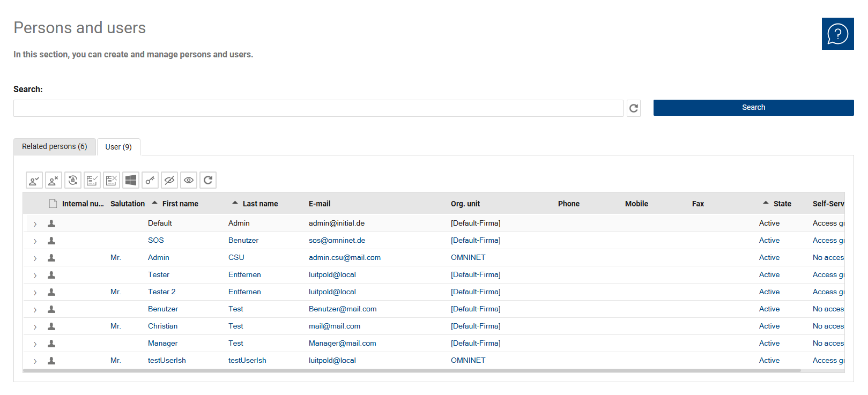Click the crossed-out eye hide icon
The image size is (868, 395).
tap(169, 180)
